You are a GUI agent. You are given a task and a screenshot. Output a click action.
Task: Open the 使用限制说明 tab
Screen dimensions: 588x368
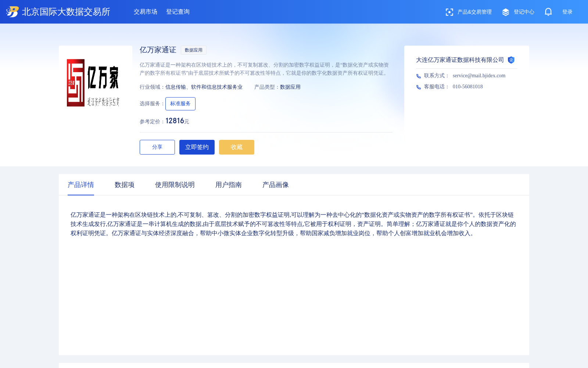coord(175,185)
